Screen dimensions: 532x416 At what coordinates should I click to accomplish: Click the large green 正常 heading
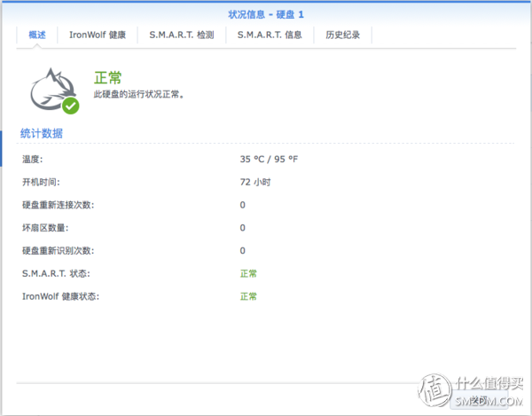coord(107,78)
